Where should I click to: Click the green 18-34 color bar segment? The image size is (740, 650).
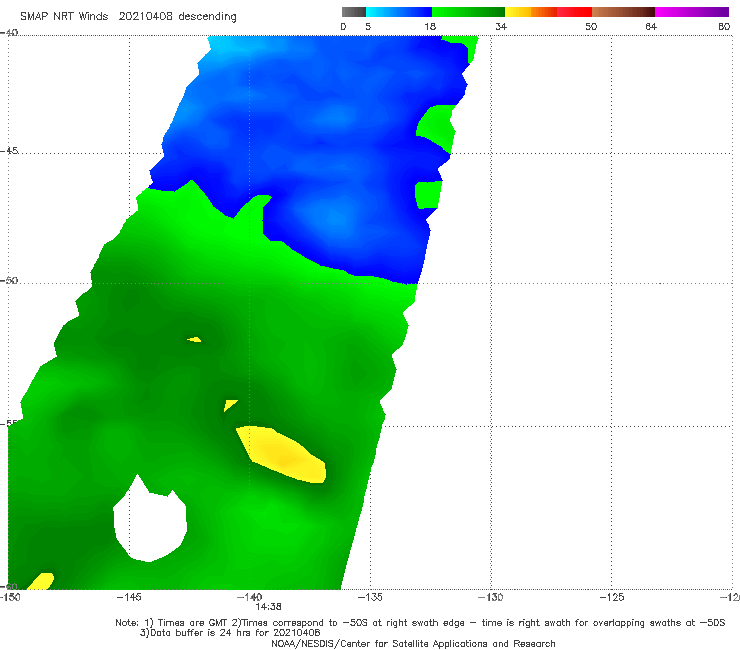click(x=468, y=12)
